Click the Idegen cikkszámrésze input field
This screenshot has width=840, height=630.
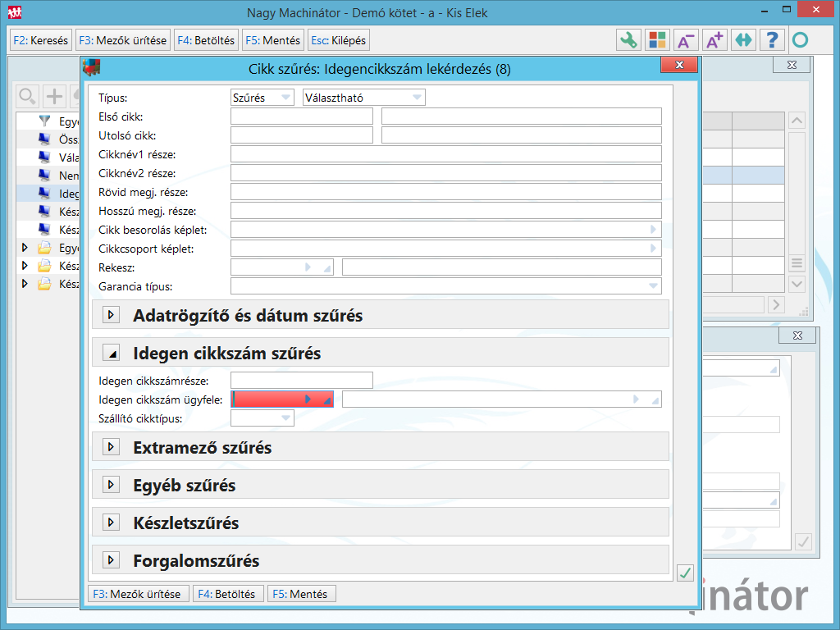(x=302, y=381)
